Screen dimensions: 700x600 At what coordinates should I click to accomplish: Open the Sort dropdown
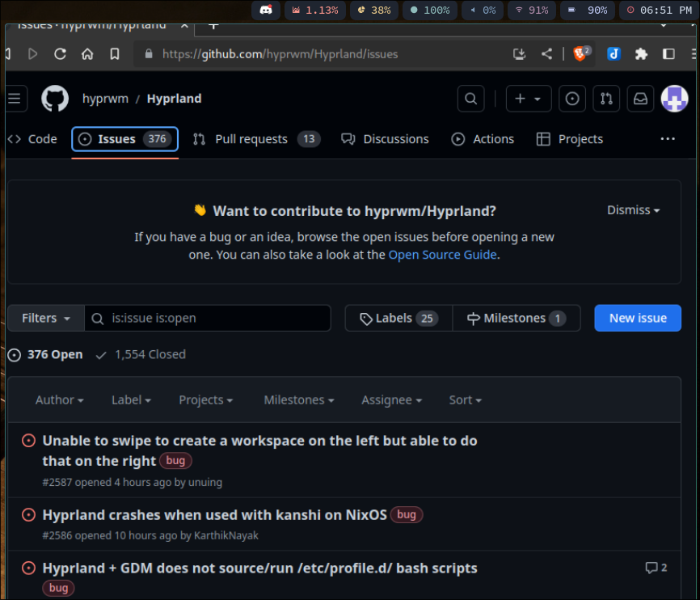[465, 399]
